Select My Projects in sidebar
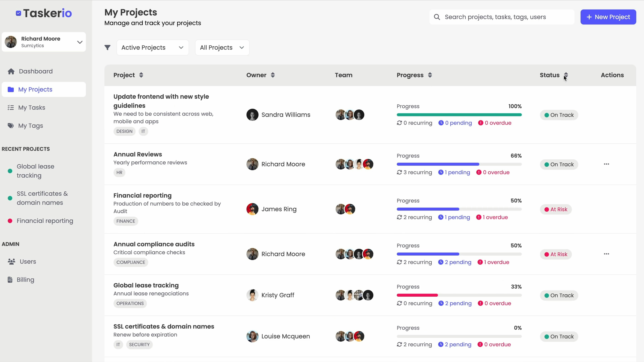The width and height of the screenshot is (644, 362). (35, 89)
